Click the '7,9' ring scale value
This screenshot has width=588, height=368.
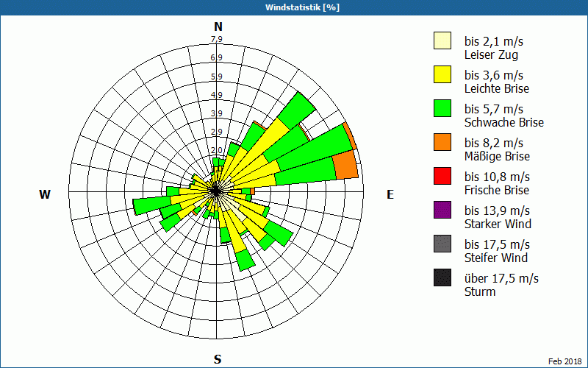[x=216, y=39]
